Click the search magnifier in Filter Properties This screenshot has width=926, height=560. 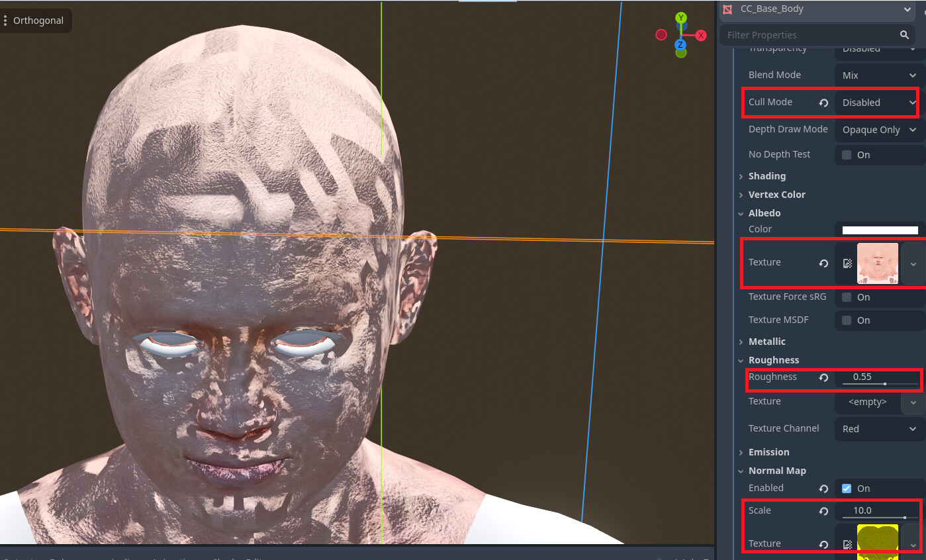[904, 34]
